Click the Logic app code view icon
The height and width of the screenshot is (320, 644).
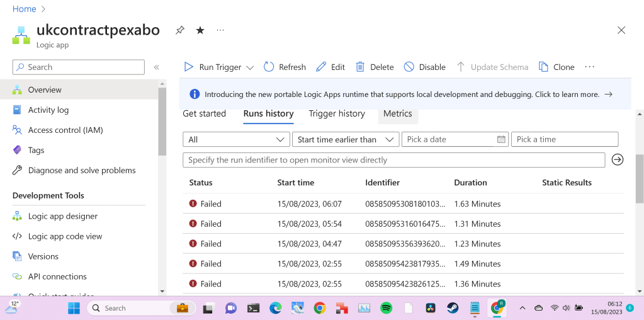coord(17,236)
